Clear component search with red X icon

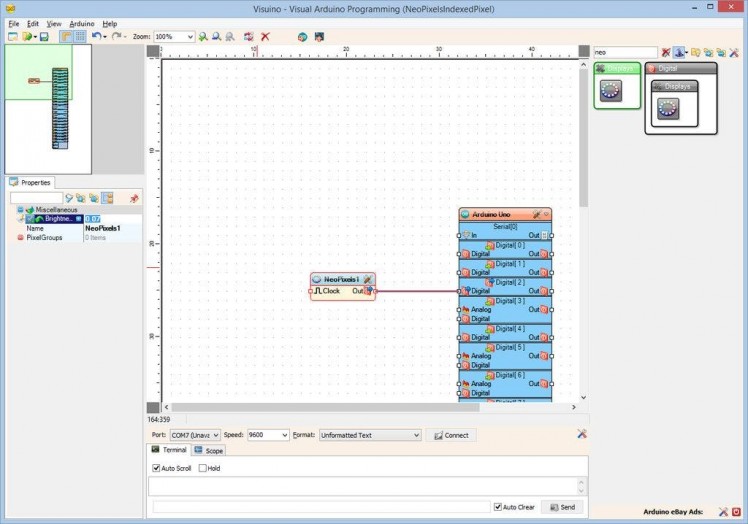666,52
